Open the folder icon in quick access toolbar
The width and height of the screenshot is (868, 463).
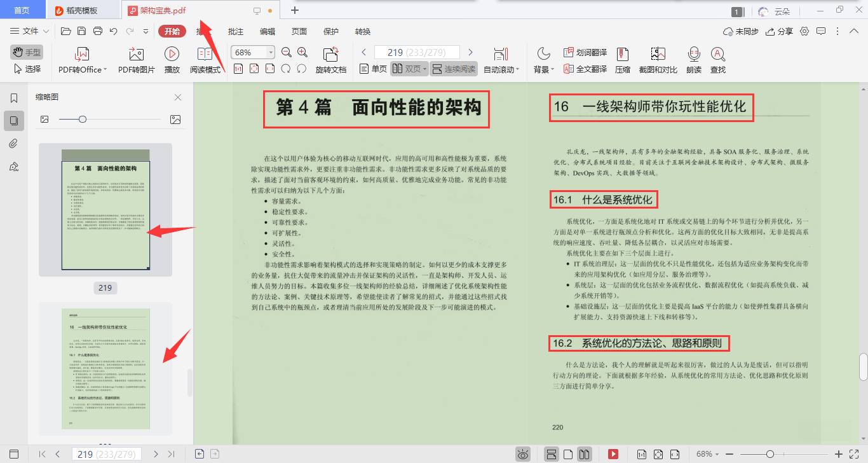point(65,31)
